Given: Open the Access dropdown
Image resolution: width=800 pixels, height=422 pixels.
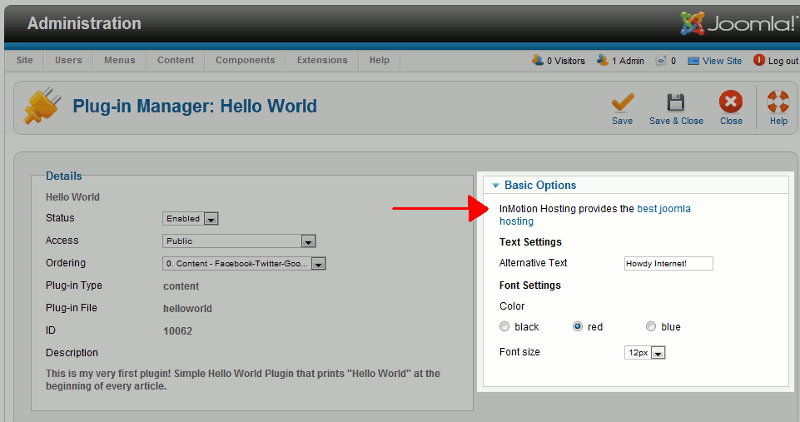Looking at the screenshot, I should click(239, 241).
